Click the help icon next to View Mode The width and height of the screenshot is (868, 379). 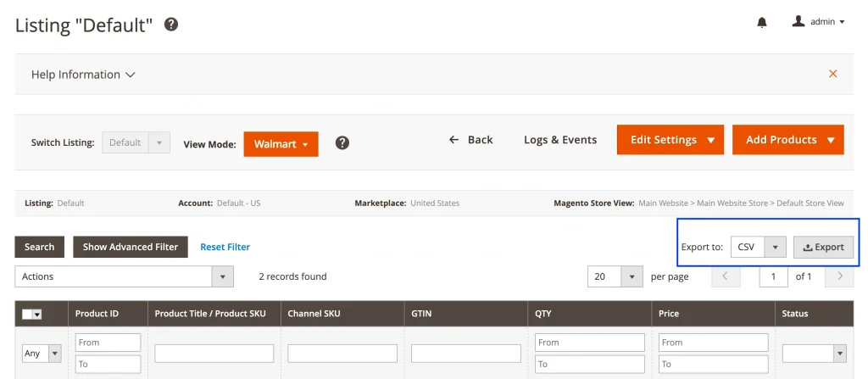[x=342, y=142]
